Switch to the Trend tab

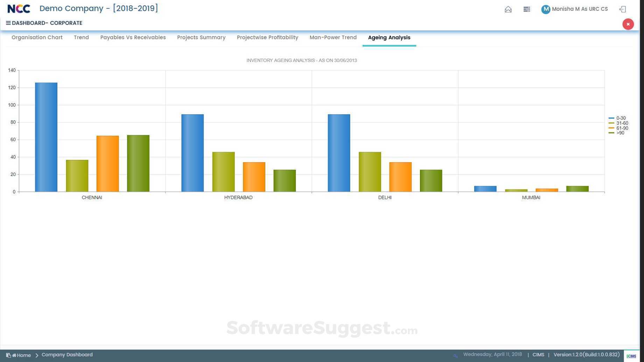click(81, 37)
